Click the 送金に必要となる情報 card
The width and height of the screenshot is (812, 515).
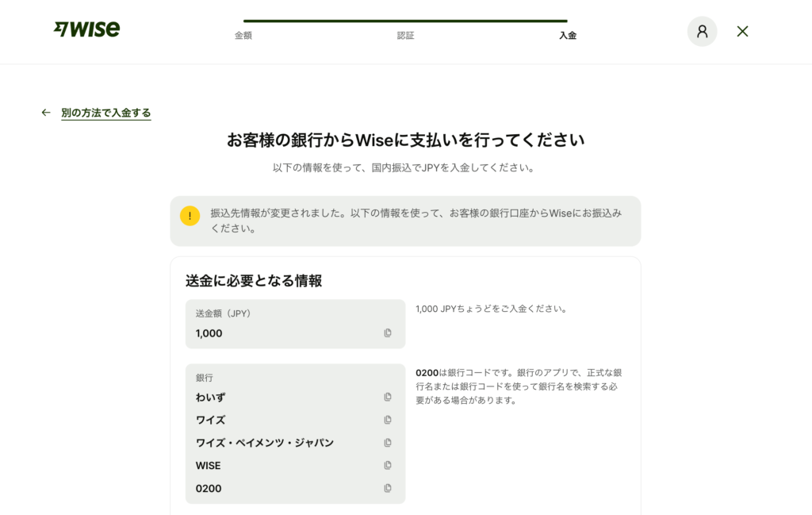[x=405, y=381]
